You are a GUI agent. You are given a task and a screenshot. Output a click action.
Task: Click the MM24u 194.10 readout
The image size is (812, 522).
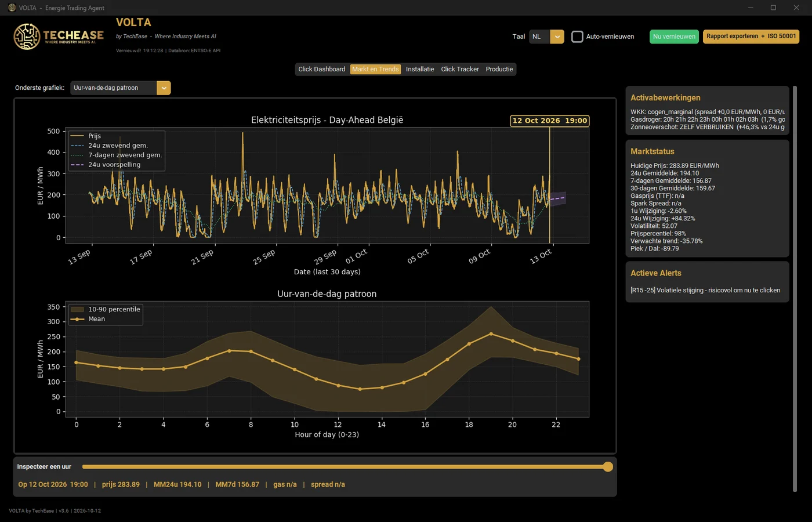[177, 484]
